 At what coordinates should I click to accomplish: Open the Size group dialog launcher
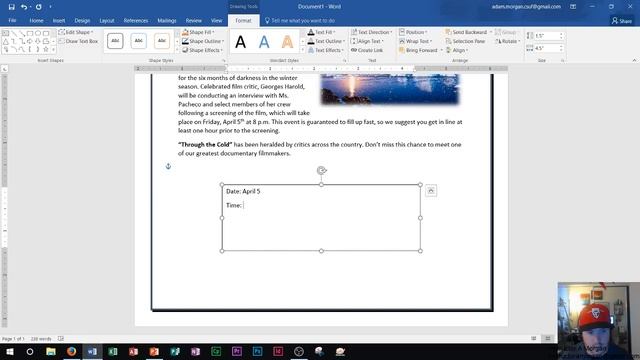click(562, 60)
